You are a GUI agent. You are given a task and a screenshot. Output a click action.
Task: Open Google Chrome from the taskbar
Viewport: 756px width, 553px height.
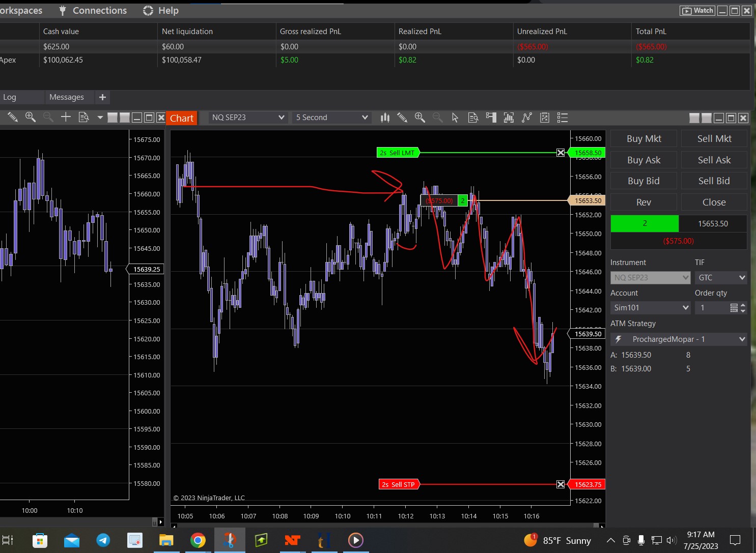[198, 540]
